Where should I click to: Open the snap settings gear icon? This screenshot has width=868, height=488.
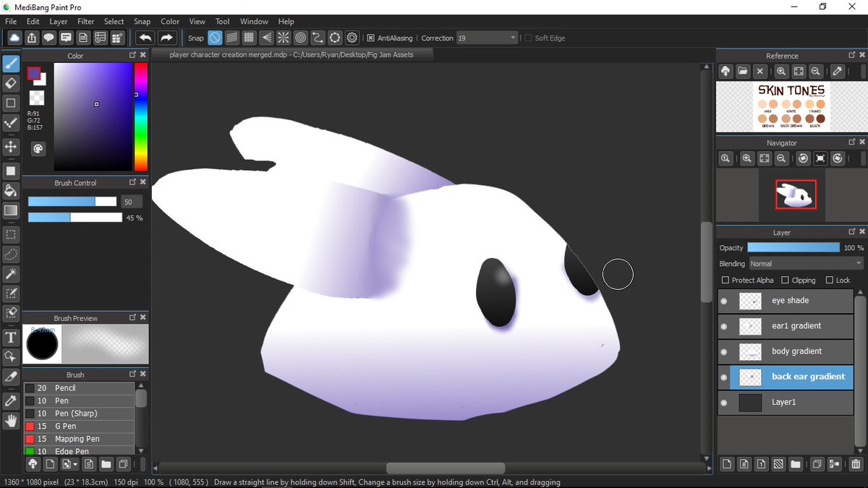click(x=352, y=38)
